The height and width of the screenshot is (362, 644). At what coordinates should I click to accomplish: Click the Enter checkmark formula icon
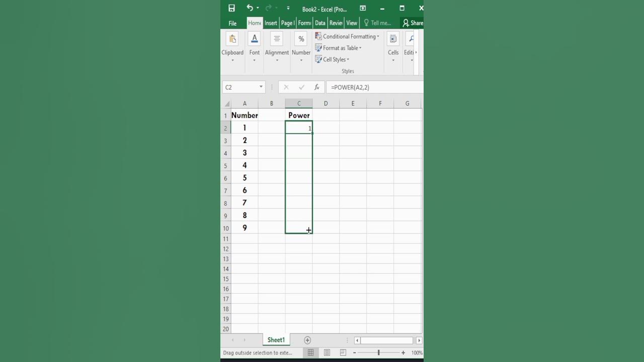point(301,87)
